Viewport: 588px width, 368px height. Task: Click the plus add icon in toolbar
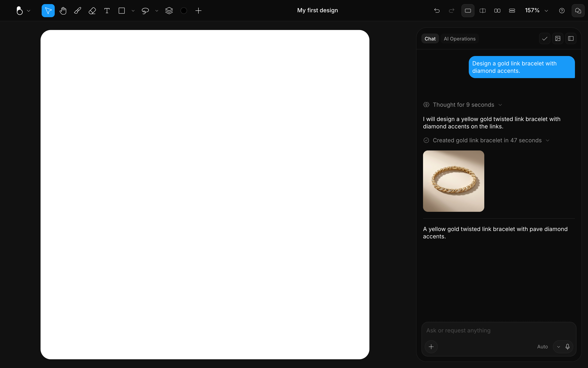pos(198,11)
